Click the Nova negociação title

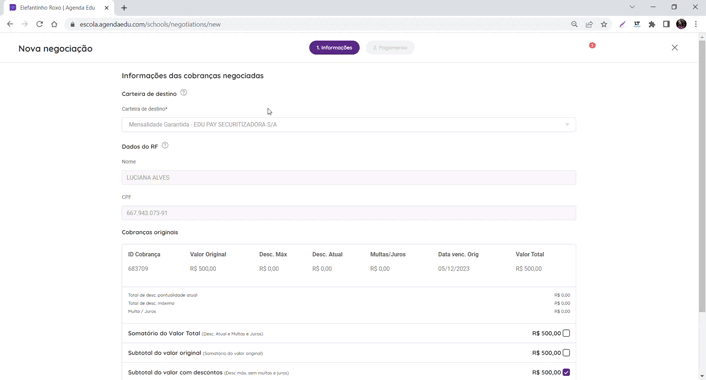point(55,49)
